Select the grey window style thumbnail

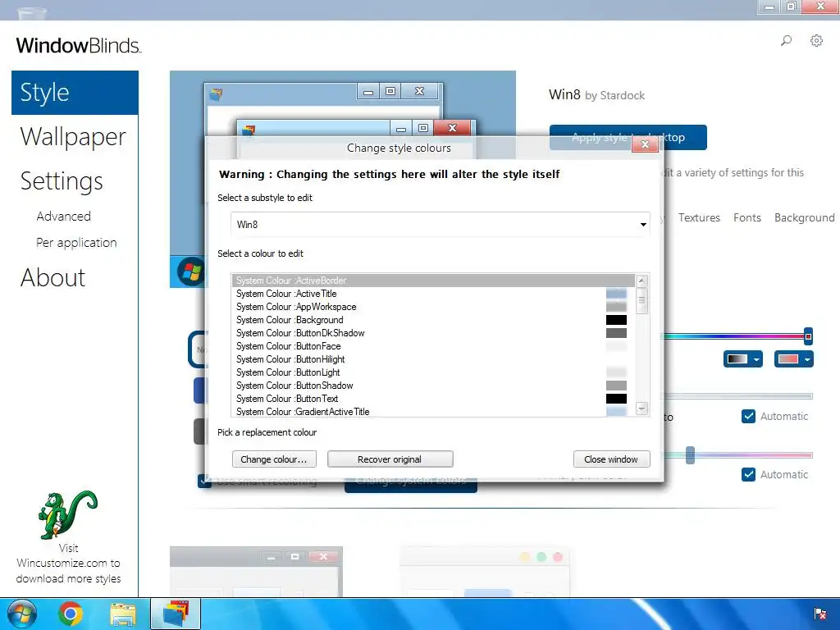click(256, 572)
